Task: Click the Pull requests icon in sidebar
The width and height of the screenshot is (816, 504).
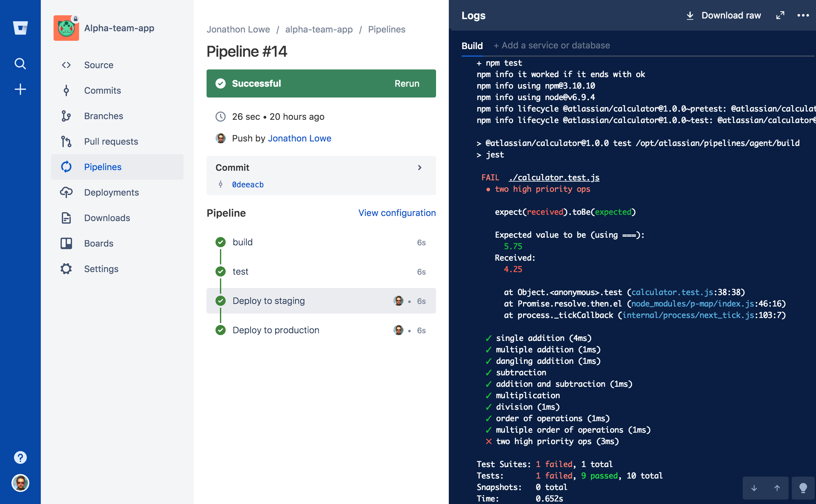Action: coord(67,141)
